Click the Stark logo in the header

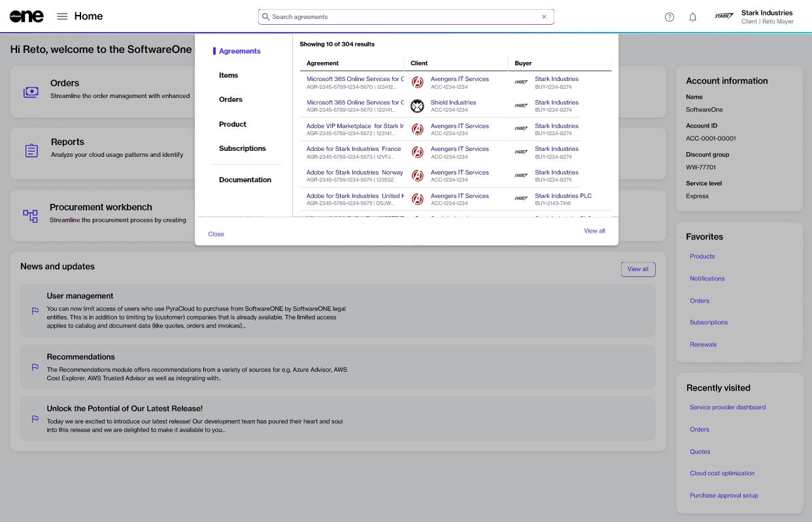pos(724,16)
